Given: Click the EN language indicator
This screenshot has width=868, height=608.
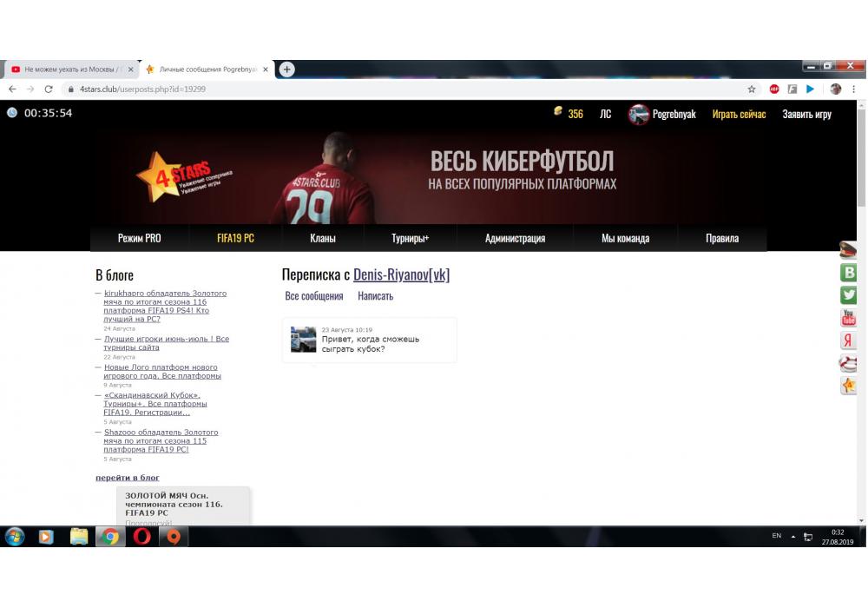Looking at the screenshot, I should tap(777, 536).
